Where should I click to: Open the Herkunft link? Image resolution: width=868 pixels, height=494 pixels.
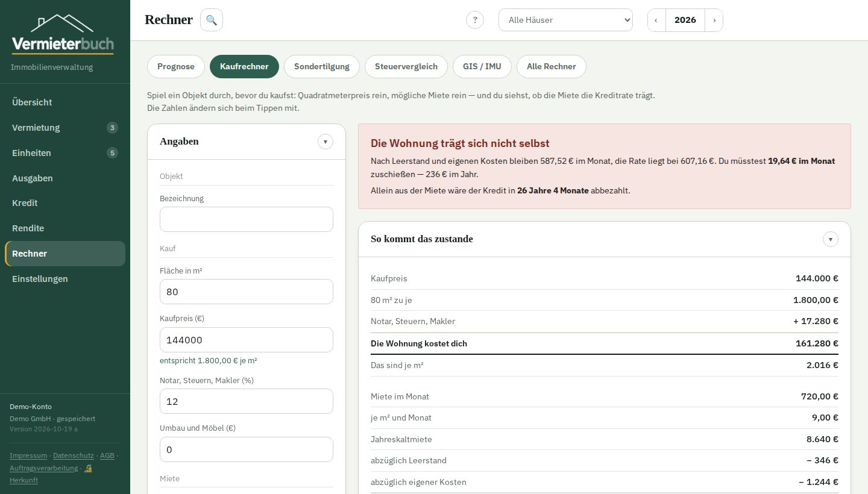point(24,480)
